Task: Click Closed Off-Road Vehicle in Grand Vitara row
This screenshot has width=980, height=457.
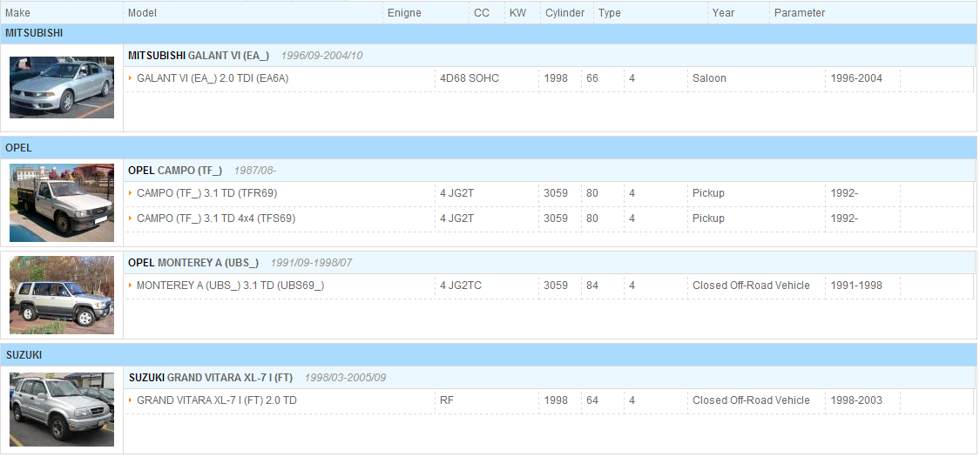Action: point(751,400)
